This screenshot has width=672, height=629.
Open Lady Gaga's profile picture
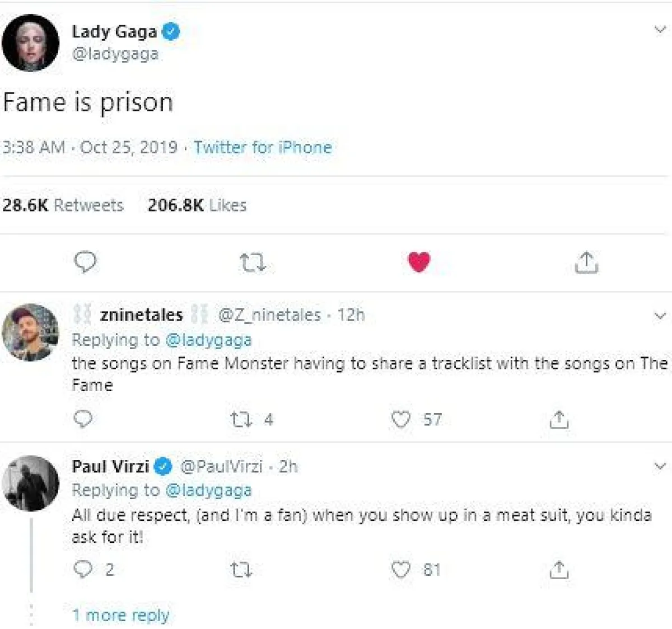tap(30, 43)
